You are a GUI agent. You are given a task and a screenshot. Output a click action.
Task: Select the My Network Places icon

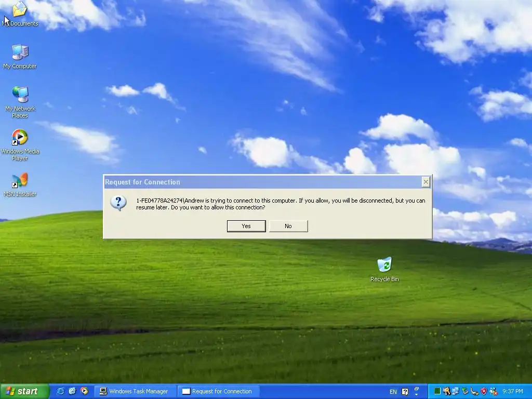(20, 102)
